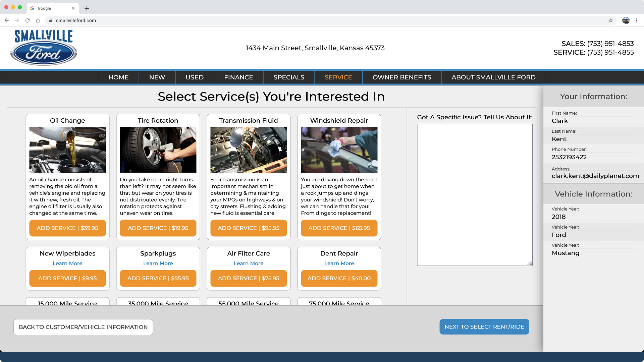Close the Google browser tab
Screen dimensions: 644x362
click(x=73, y=8)
